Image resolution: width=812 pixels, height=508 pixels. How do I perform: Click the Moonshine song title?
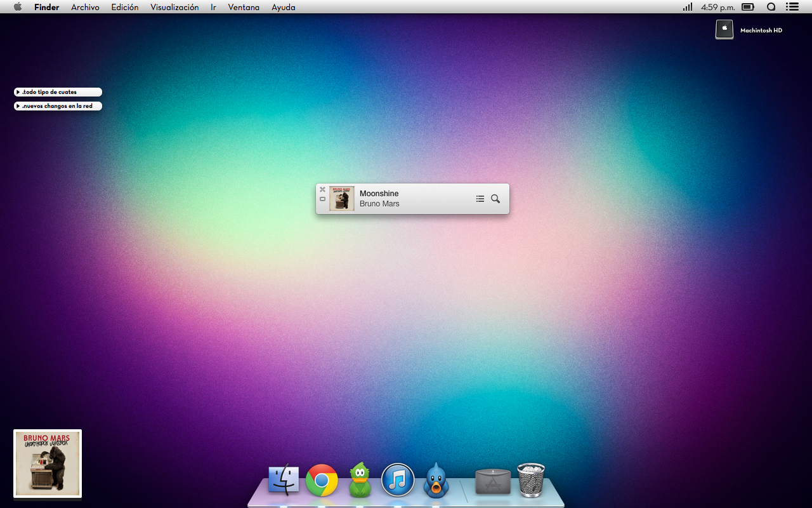379,193
